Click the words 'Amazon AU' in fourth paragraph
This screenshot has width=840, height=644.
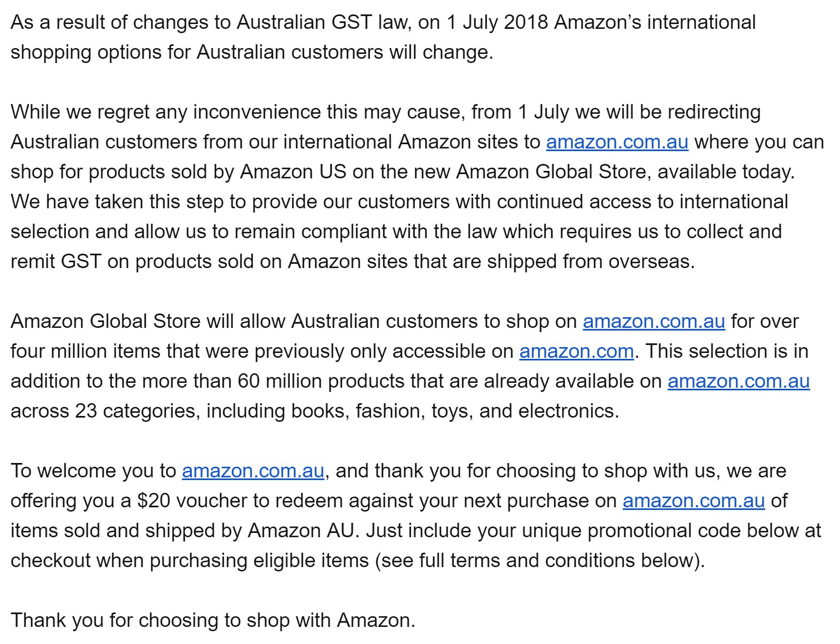click(301, 531)
